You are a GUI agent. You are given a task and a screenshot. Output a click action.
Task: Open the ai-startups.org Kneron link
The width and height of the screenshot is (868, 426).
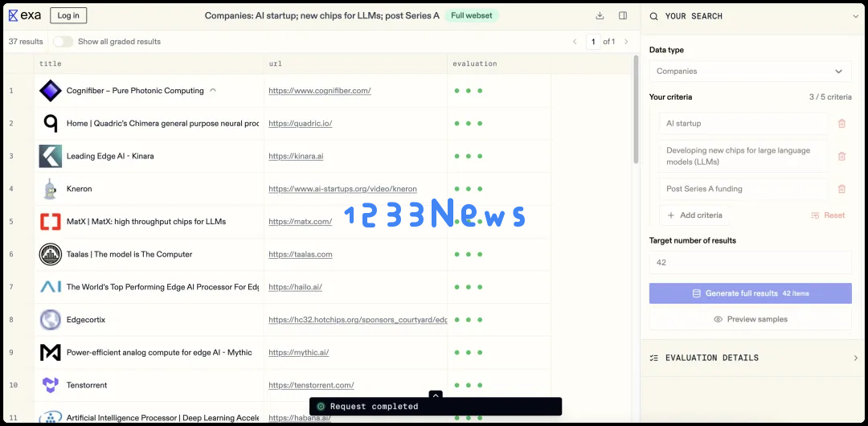point(342,189)
